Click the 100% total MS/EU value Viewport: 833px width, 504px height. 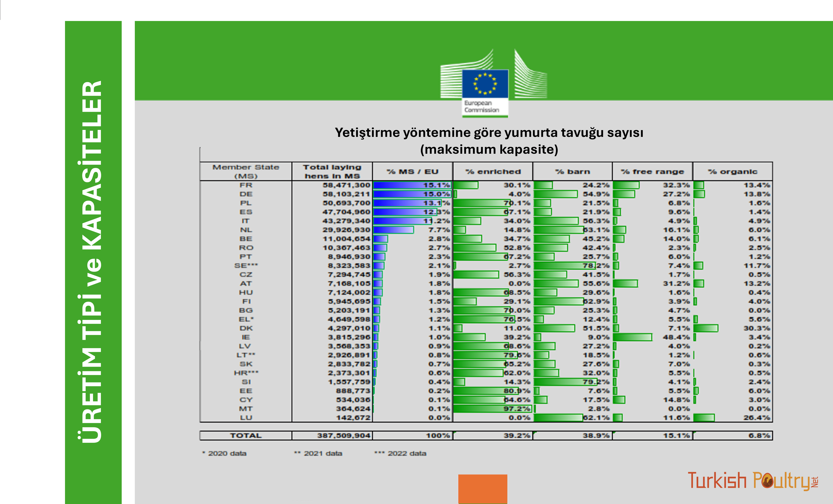point(438,436)
